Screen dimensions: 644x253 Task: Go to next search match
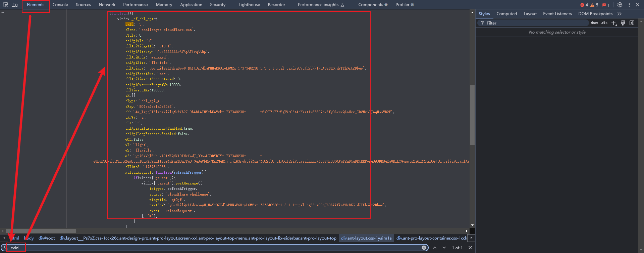coord(444,248)
